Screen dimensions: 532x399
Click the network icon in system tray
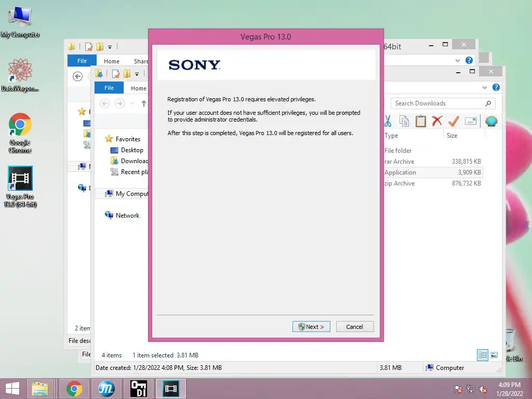tap(471, 389)
